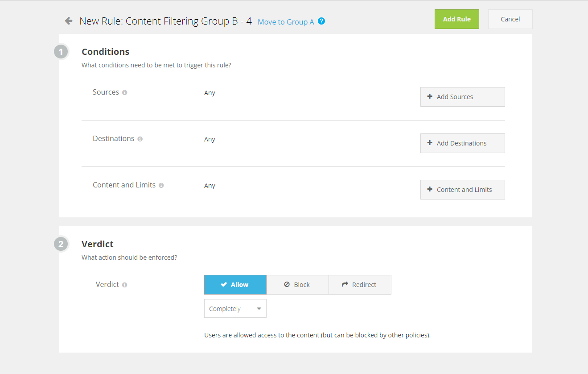
Task: Select the Redirect verdict option
Action: pyautogui.click(x=360, y=285)
